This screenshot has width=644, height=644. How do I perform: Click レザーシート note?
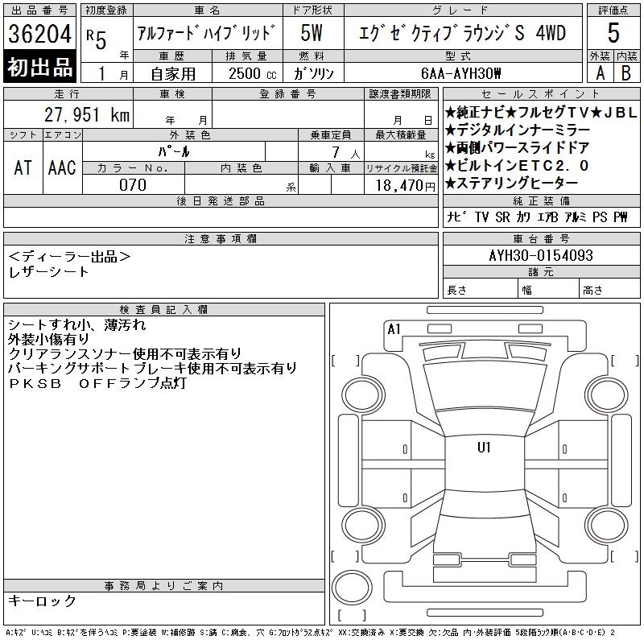tap(48, 271)
